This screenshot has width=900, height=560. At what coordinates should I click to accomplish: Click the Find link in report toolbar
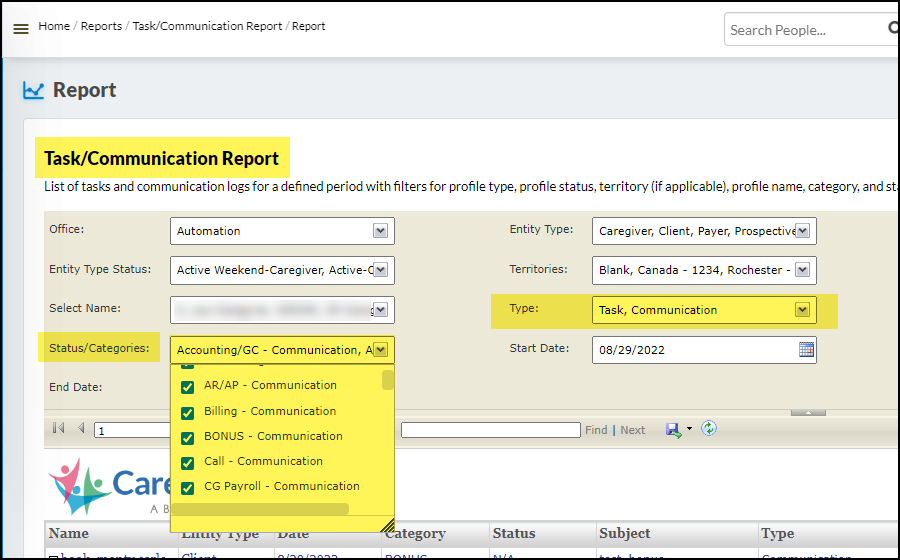(596, 430)
